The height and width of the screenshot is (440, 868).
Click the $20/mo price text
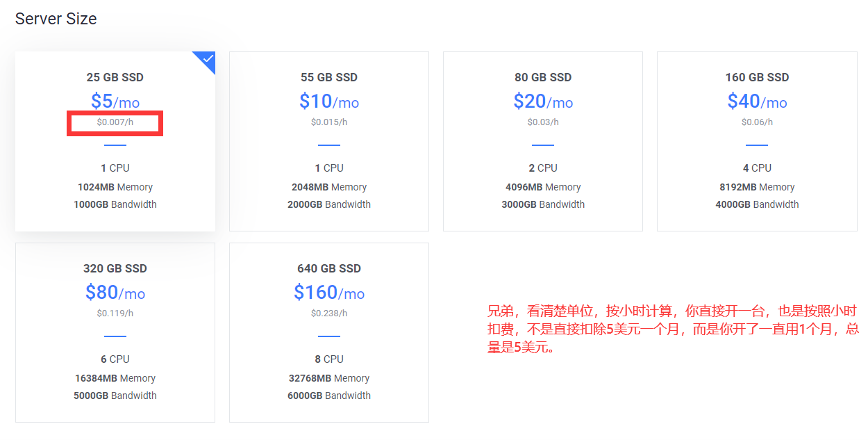tap(542, 101)
